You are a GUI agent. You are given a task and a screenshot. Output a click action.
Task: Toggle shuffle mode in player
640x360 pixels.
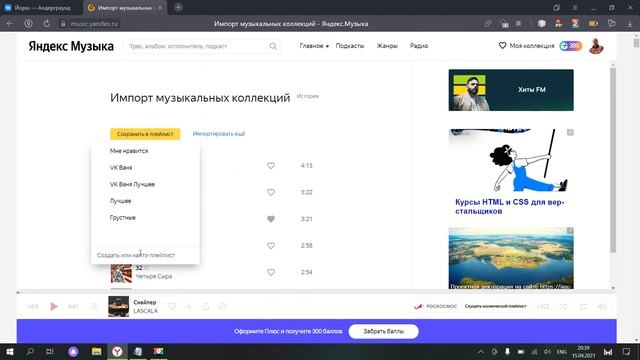pos(563,306)
